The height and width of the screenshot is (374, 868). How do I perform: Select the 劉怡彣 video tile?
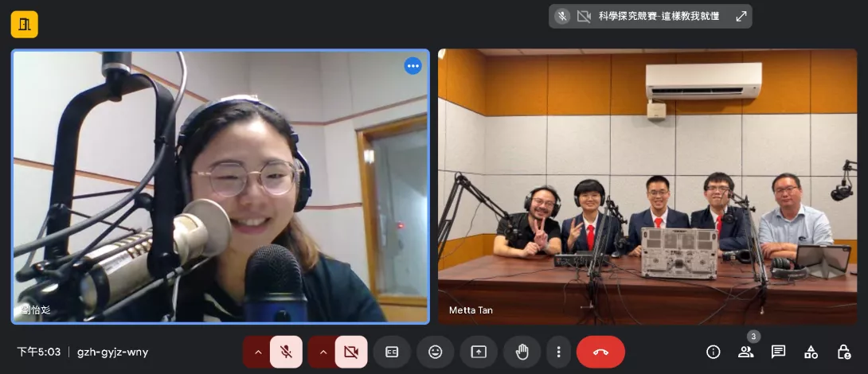tap(221, 187)
